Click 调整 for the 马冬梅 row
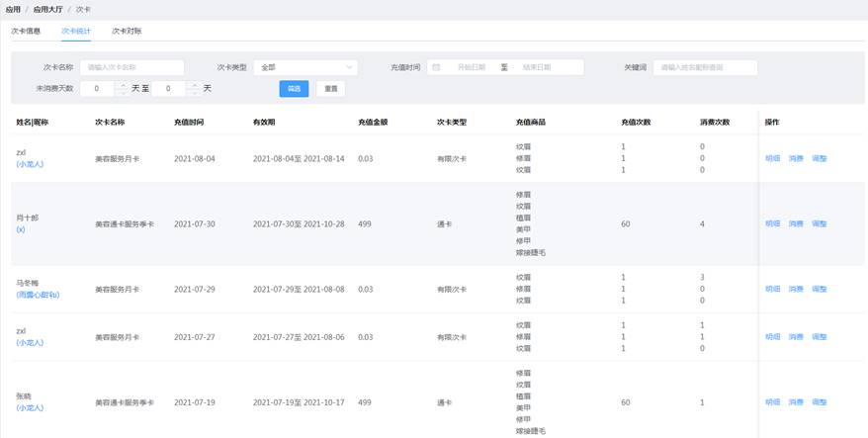The image size is (868, 438). pos(820,289)
